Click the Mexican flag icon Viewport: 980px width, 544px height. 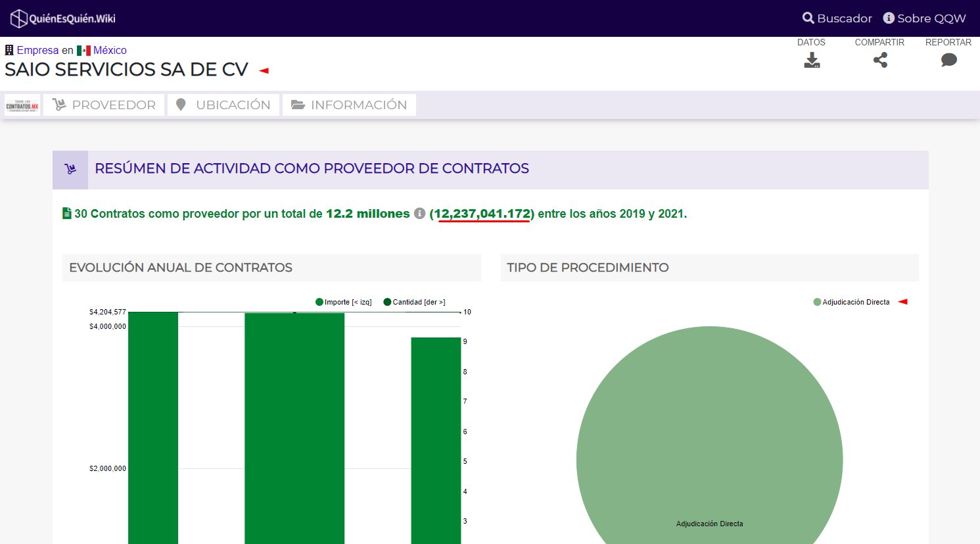(83, 51)
